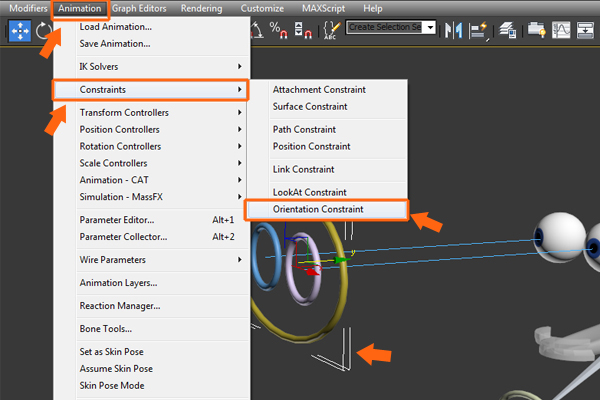Open the Rendering menu
This screenshot has width=600, height=400.
pos(201,8)
